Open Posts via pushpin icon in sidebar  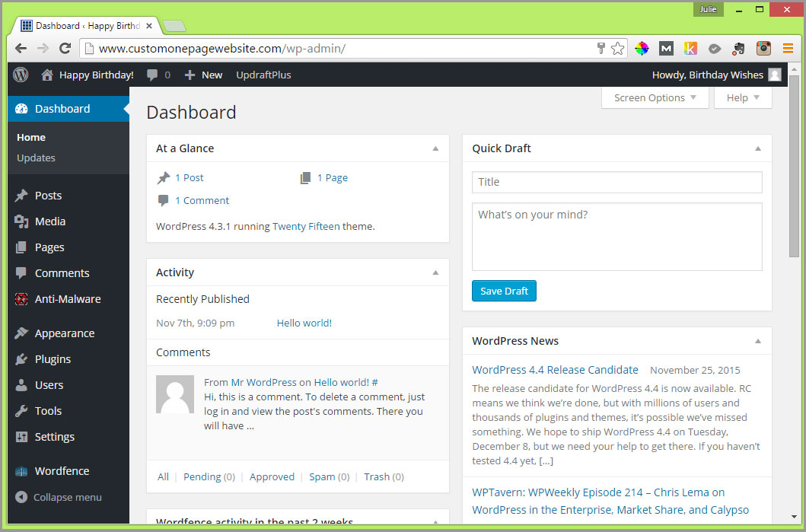pos(21,196)
